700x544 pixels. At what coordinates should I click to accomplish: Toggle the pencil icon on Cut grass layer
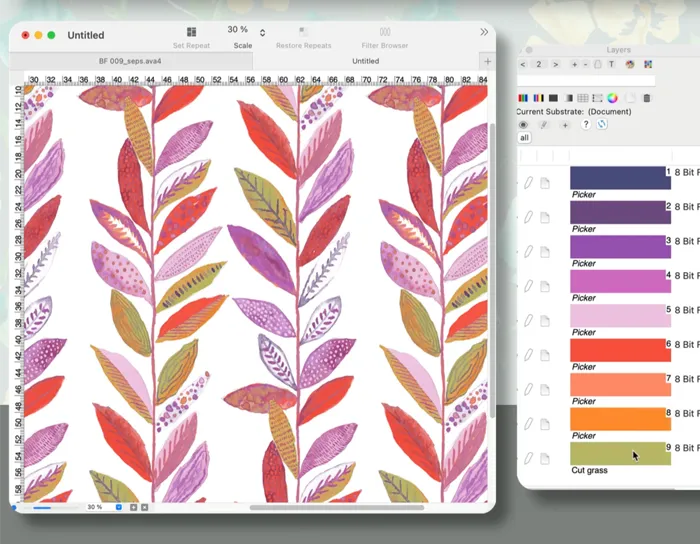(x=529, y=459)
